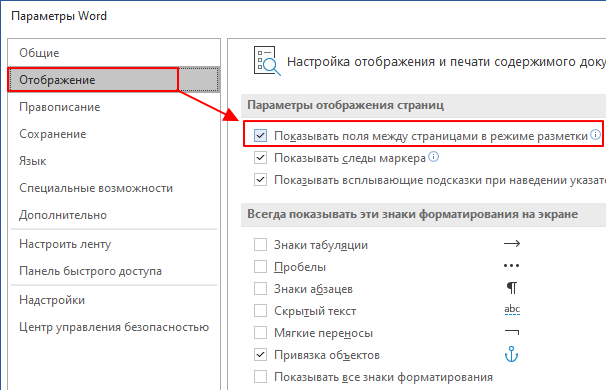Enable Скрытый текст checkbox

pos(260,311)
